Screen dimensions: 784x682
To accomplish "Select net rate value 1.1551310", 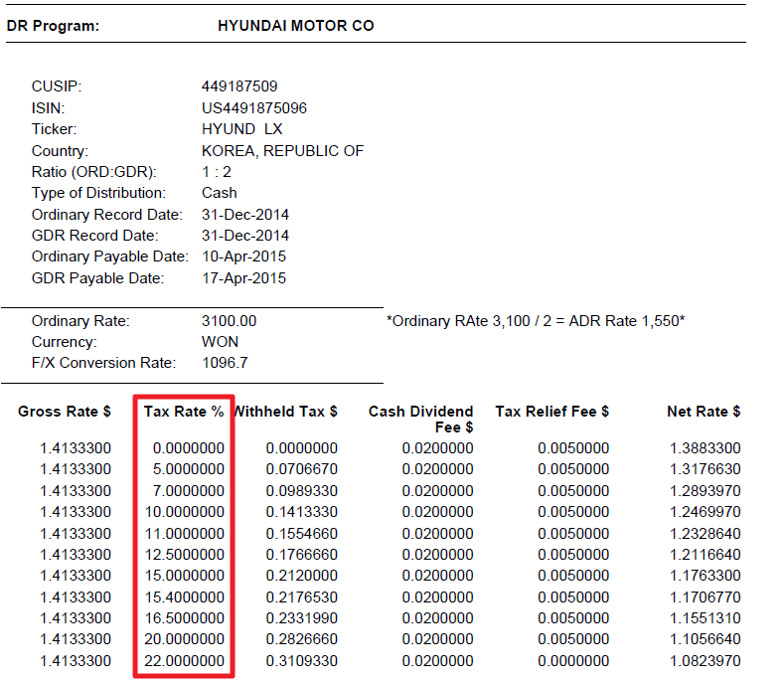I will tap(705, 618).
